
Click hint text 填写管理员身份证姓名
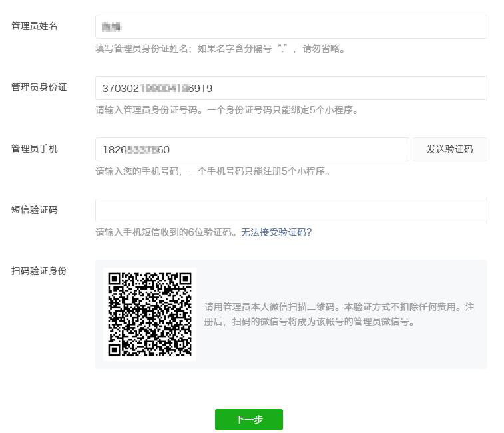coord(142,49)
